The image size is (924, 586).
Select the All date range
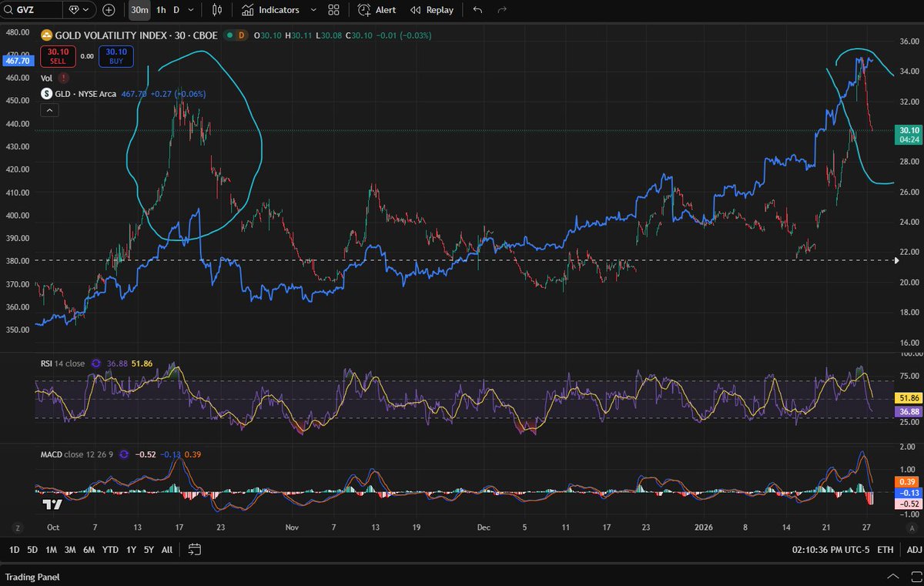pos(167,550)
